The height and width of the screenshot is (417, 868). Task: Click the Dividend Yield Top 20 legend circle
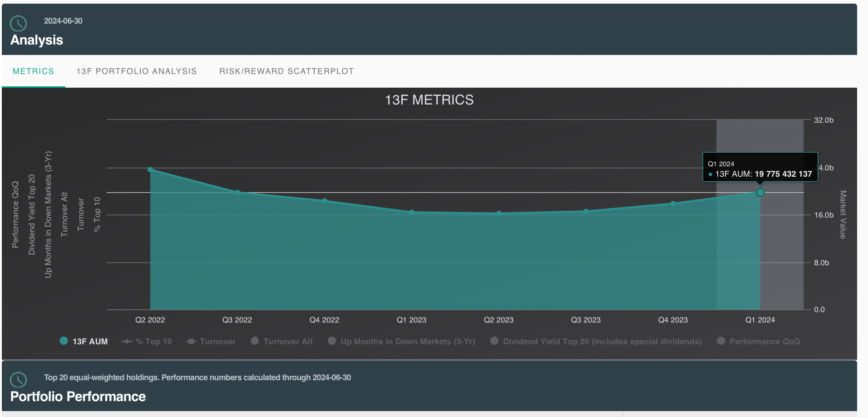[494, 341]
